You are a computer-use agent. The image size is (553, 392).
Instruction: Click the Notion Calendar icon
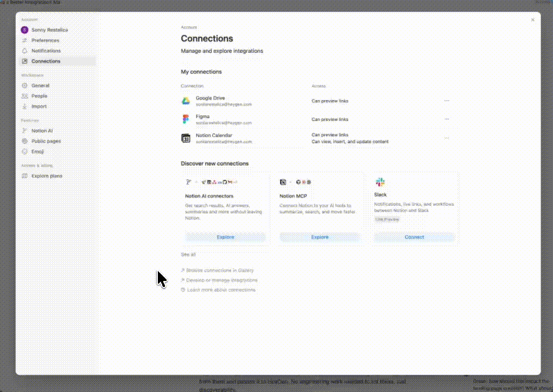tap(186, 138)
